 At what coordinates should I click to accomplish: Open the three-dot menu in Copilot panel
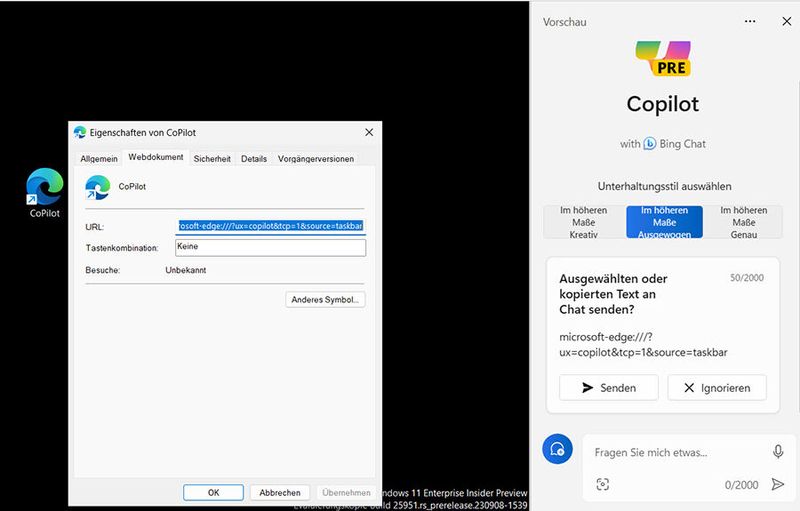pos(750,21)
